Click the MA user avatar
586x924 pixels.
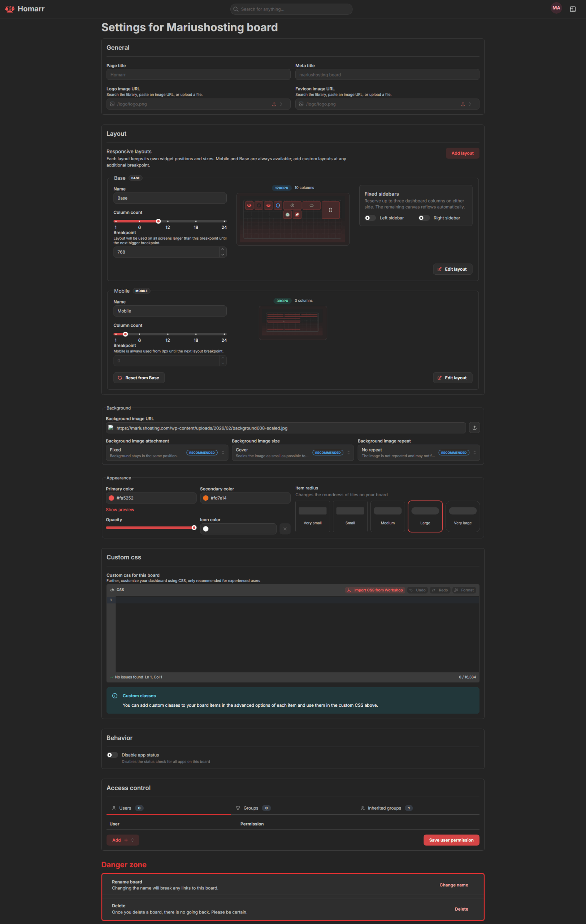click(x=556, y=8)
